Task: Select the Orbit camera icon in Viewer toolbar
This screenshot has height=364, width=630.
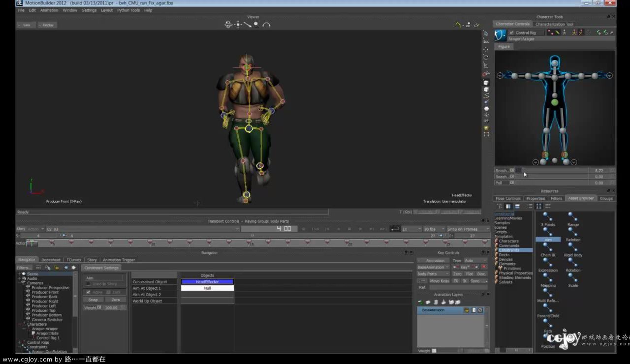Action: point(228,24)
